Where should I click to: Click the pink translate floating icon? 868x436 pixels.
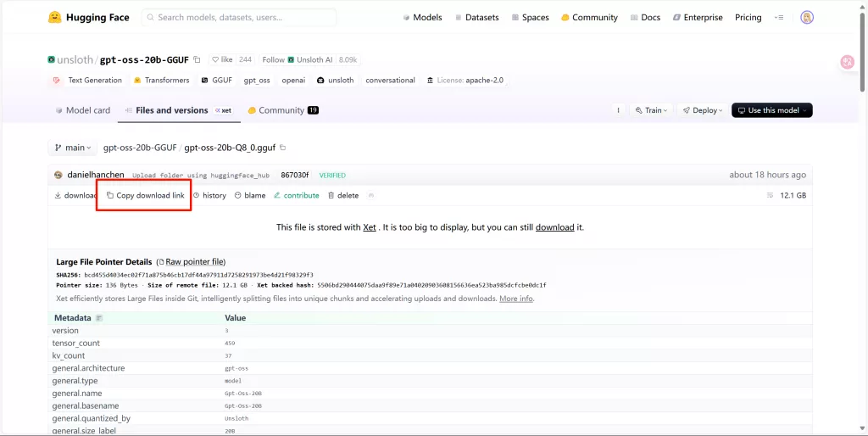click(x=847, y=62)
